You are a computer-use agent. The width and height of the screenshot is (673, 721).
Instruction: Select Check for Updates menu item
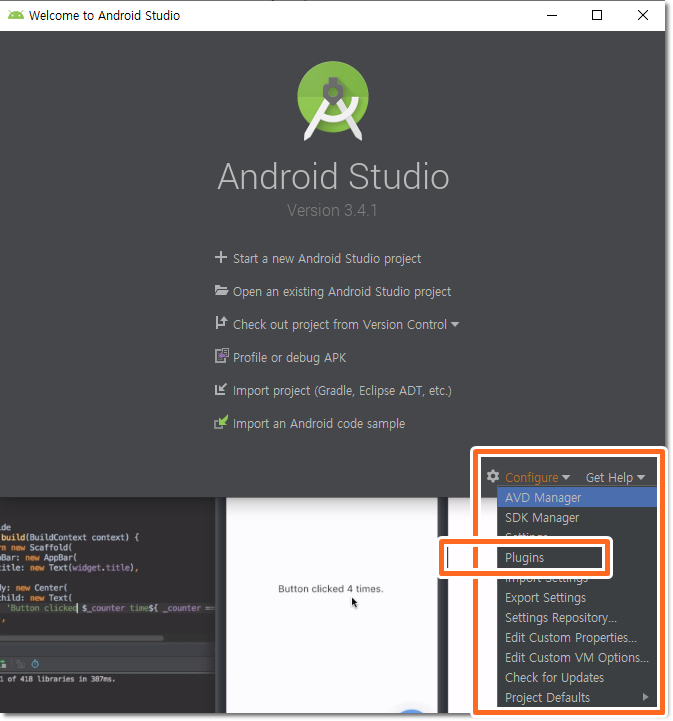[x=577, y=678]
